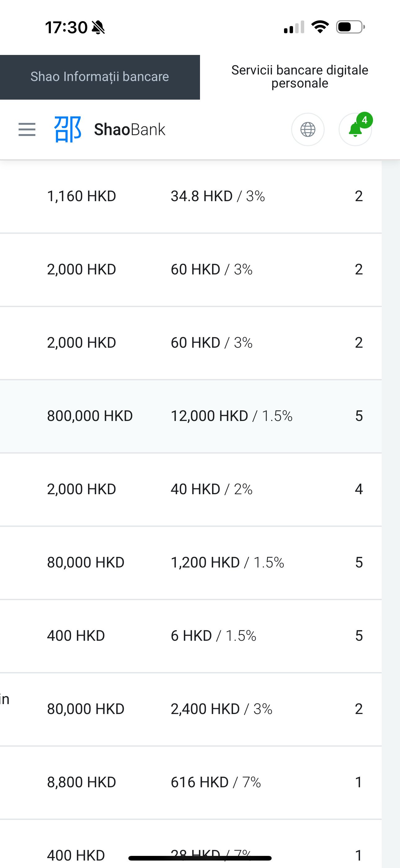Open the hamburger navigation menu
Image resolution: width=400 pixels, height=868 pixels.
(27, 129)
